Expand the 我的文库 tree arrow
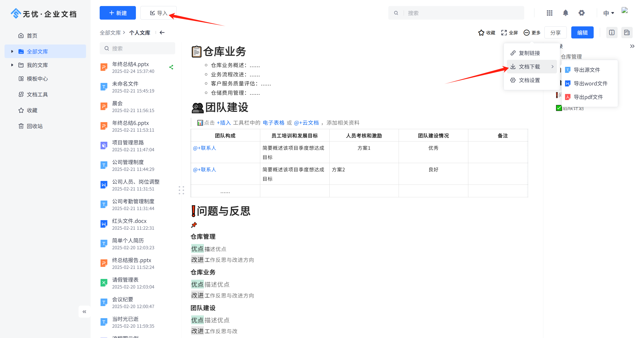The height and width of the screenshot is (338, 644). [12, 65]
